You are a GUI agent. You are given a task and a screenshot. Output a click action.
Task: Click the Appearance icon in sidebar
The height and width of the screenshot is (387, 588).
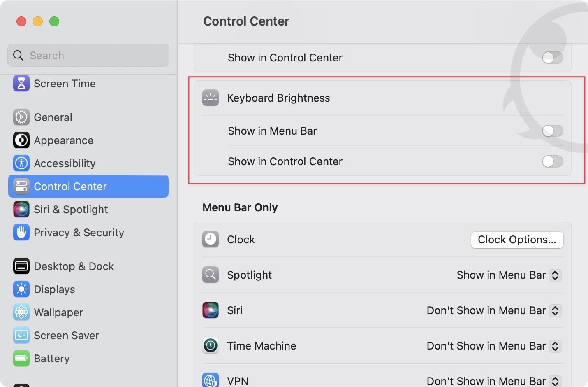(x=21, y=140)
